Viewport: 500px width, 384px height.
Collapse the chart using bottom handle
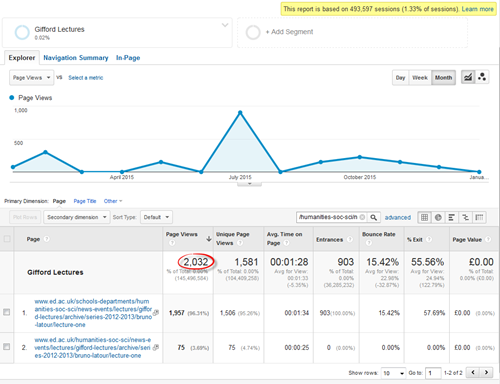tap(249, 184)
